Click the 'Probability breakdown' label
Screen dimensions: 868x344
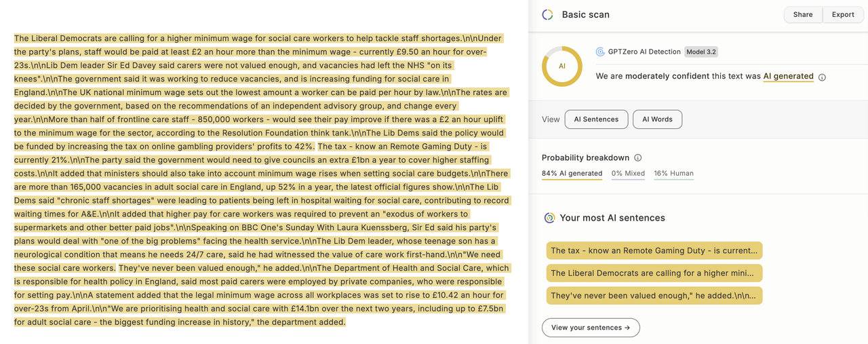click(x=585, y=157)
